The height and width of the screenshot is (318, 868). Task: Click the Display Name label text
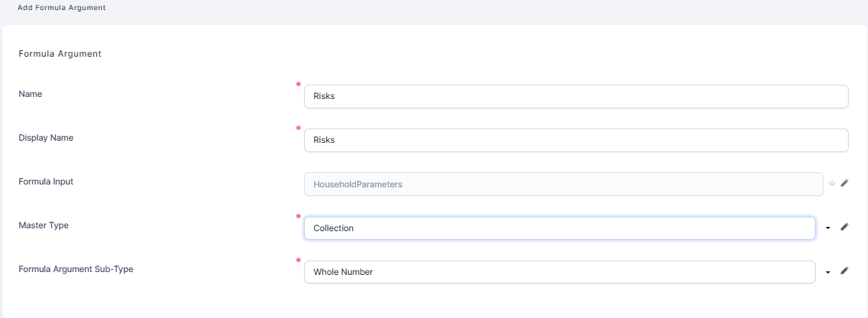pyautogui.click(x=46, y=138)
